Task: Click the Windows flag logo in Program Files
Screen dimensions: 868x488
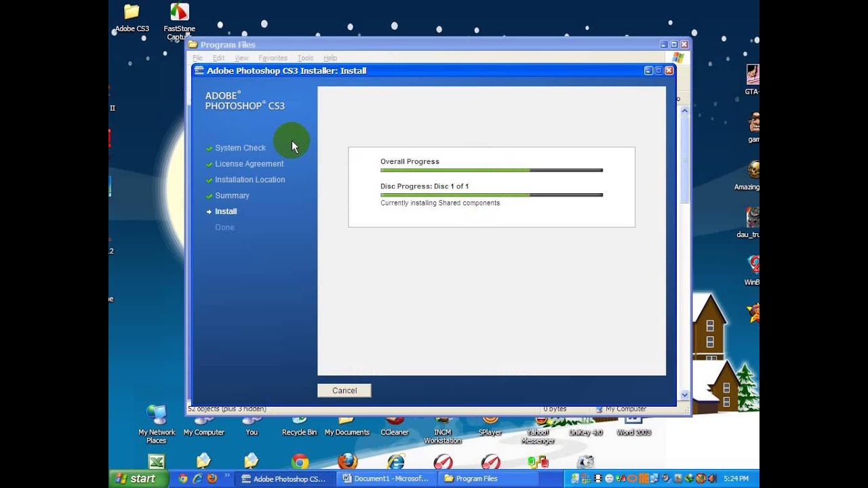Action: pos(678,58)
